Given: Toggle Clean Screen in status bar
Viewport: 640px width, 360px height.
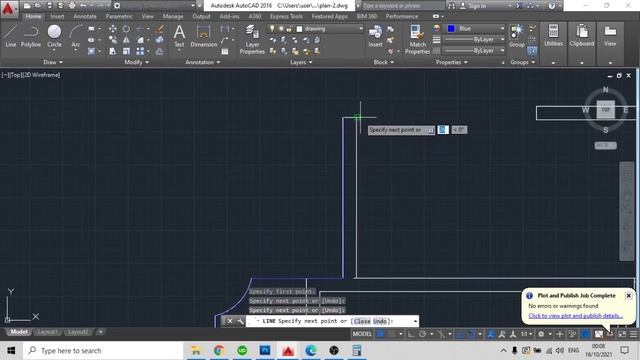Looking at the screenshot, I should (622, 334).
